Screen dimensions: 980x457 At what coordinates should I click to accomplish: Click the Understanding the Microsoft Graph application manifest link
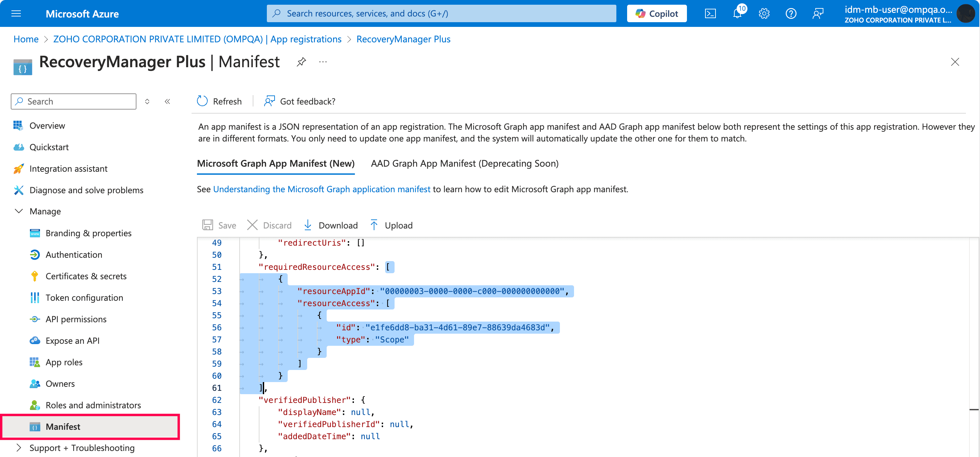pyautogui.click(x=321, y=189)
